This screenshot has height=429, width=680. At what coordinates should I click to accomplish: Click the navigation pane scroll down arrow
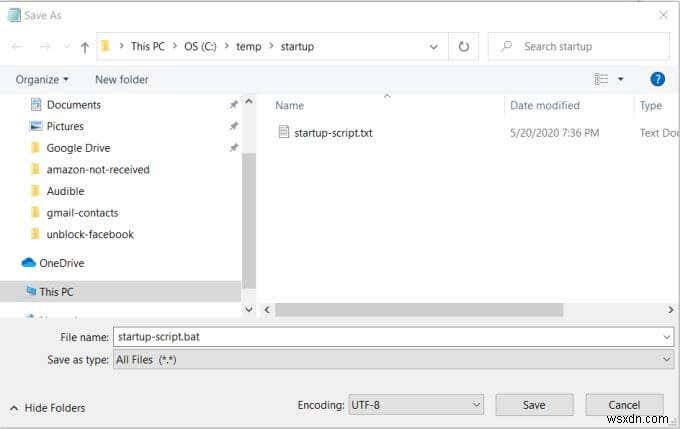point(248,309)
